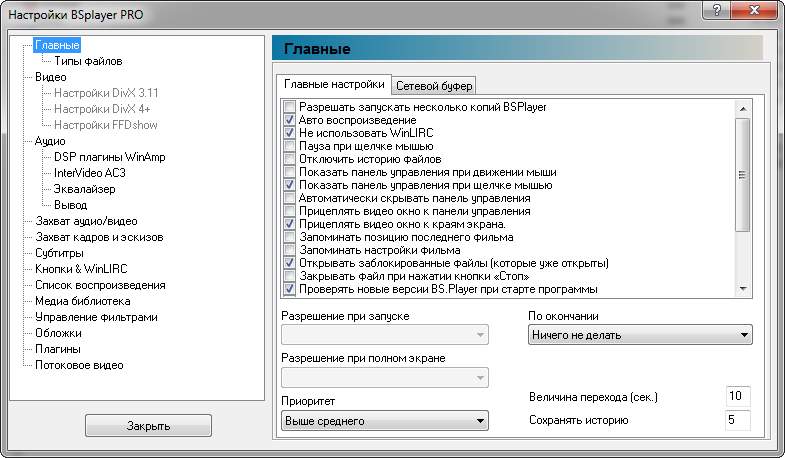The height and width of the screenshot is (458, 785).
Task: Enable Запоминать настройки фильма
Action: click(289, 250)
